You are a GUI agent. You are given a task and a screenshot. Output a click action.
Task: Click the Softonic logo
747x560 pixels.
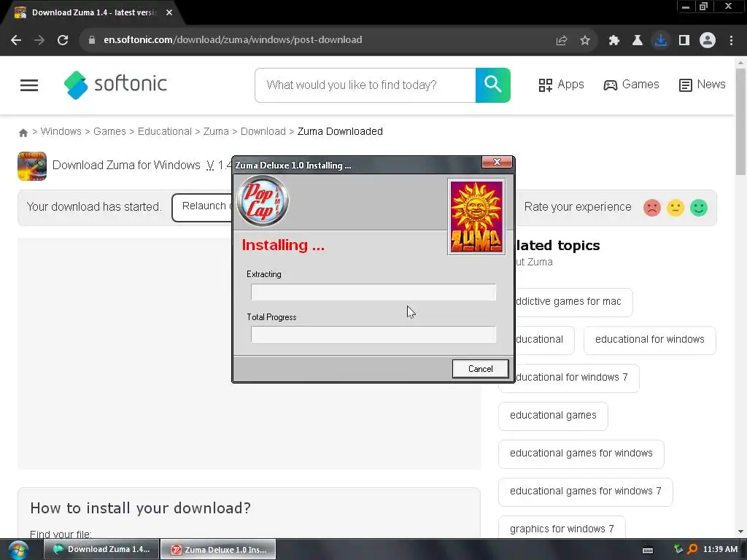[x=115, y=85]
